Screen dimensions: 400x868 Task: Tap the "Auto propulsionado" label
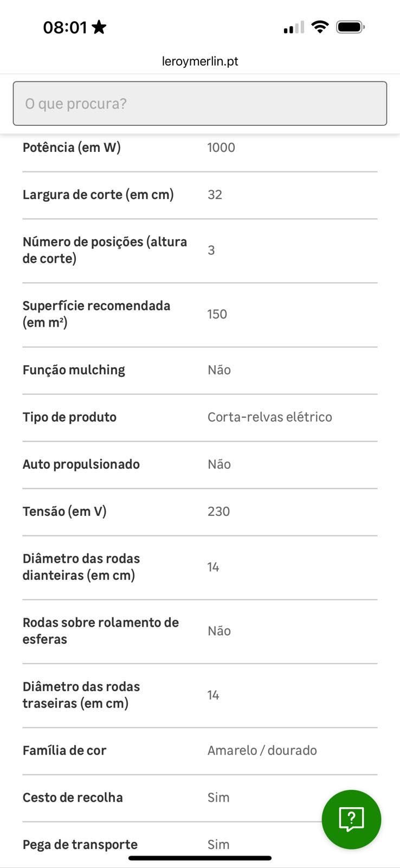tap(81, 464)
